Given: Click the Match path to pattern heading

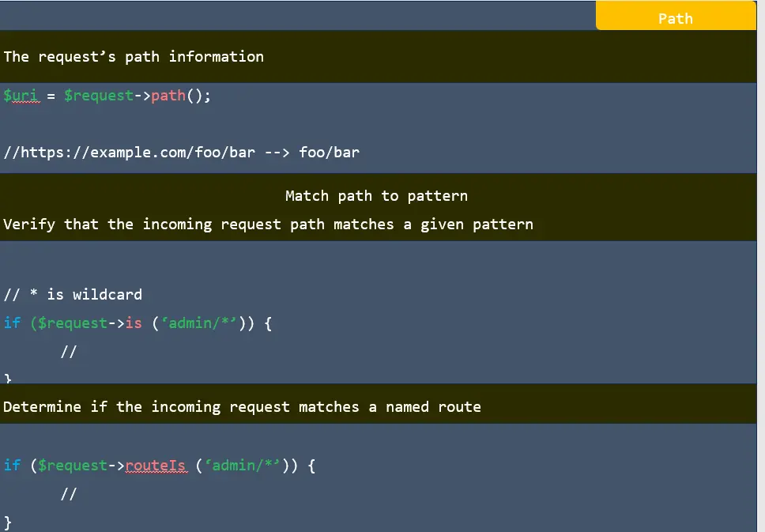Looking at the screenshot, I should pos(376,195).
